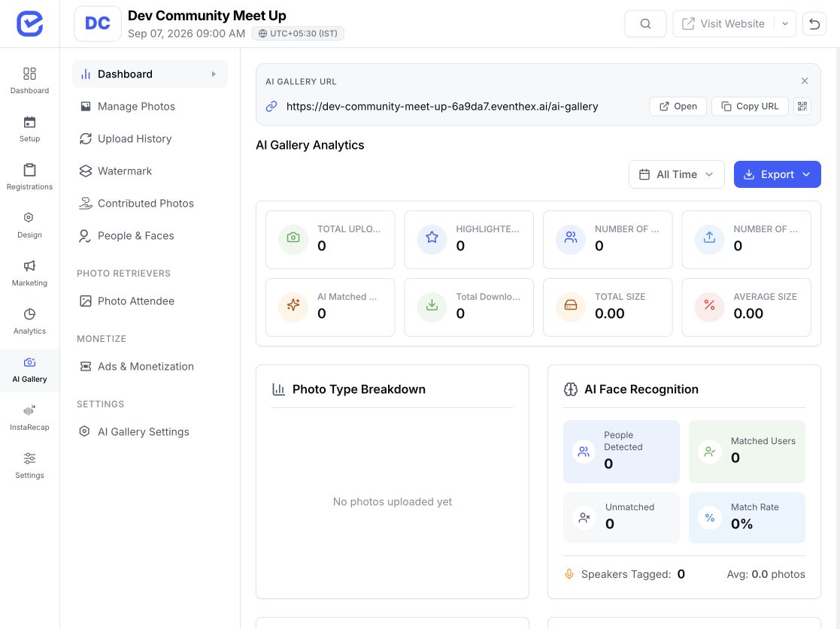The width and height of the screenshot is (840, 629).
Task: Click the 'No photos uploaded yet' message
Action: pyautogui.click(x=392, y=501)
